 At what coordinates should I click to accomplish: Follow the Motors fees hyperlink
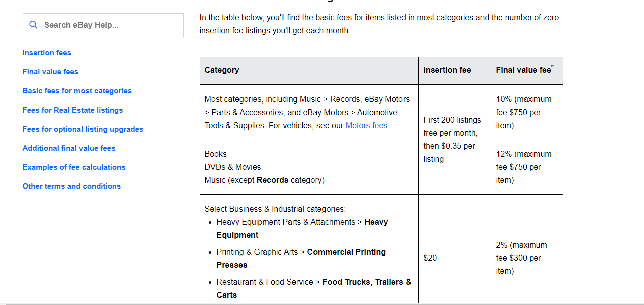366,126
